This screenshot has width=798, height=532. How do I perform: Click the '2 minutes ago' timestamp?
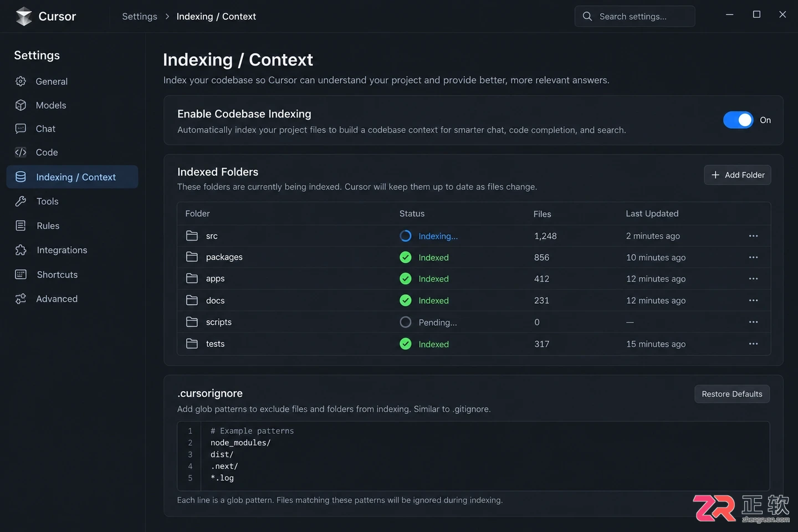(x=653, y=236)
